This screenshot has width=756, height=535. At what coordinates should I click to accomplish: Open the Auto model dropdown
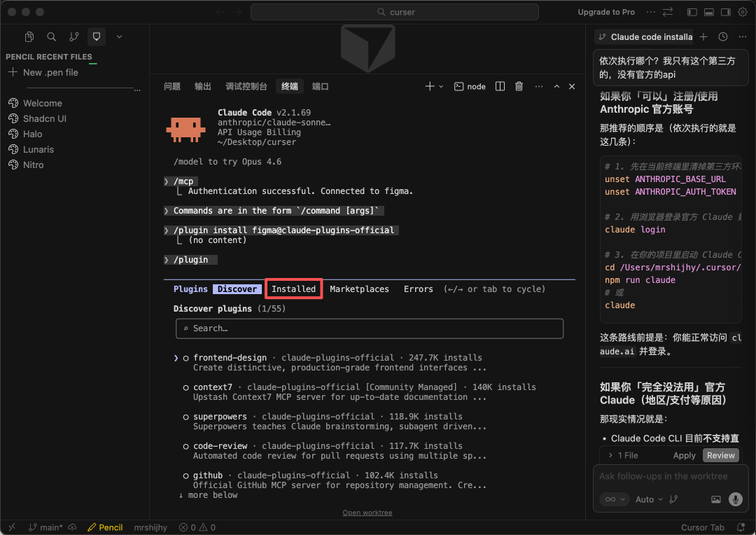pyautogui.click(x=649, y=499)
